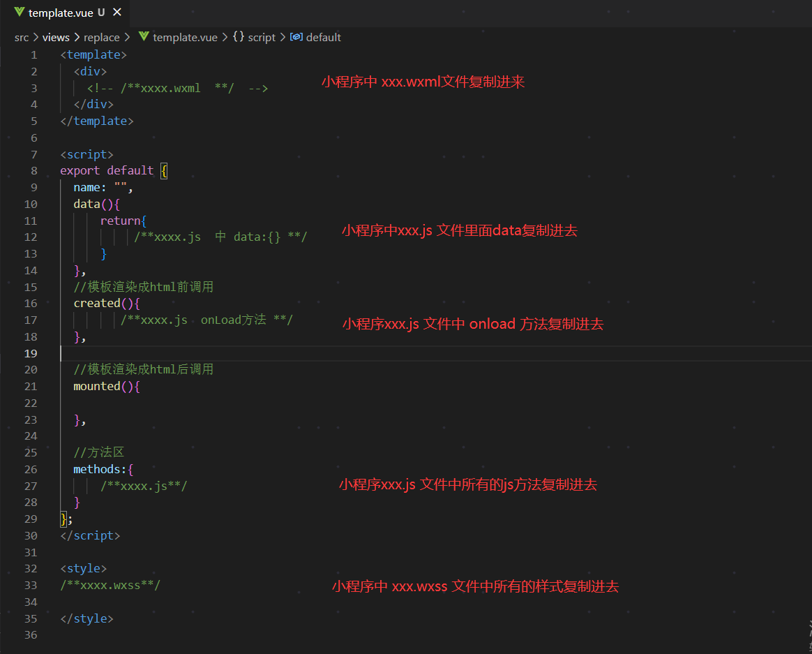This screenshot has width=812, height=654.
Task: Click the export default statement
Action: click(x=106, y=171)
